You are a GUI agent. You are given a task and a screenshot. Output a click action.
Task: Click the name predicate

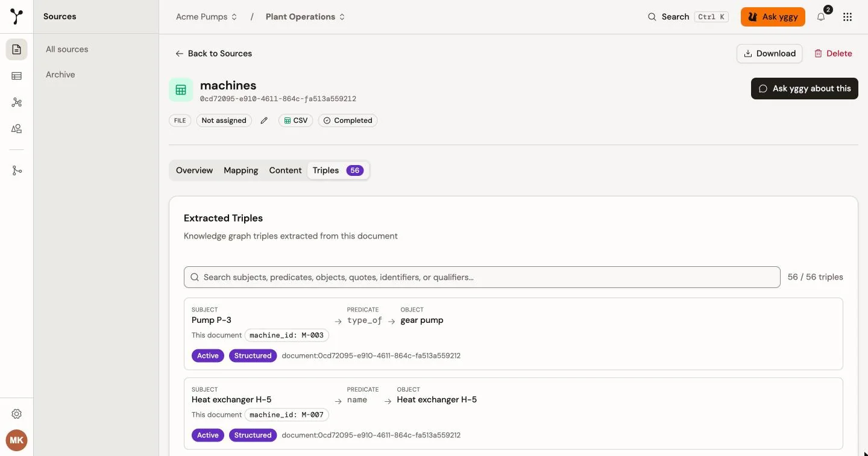pos(357,400)
